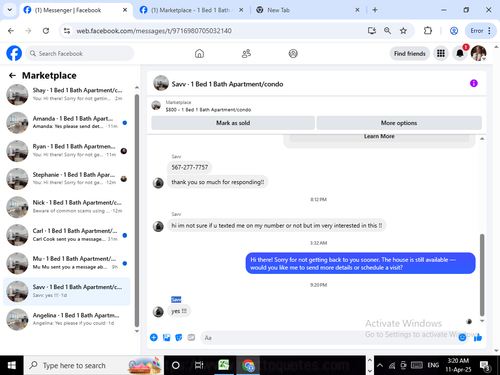Open the emoji picker in message box

click(462, 337)
